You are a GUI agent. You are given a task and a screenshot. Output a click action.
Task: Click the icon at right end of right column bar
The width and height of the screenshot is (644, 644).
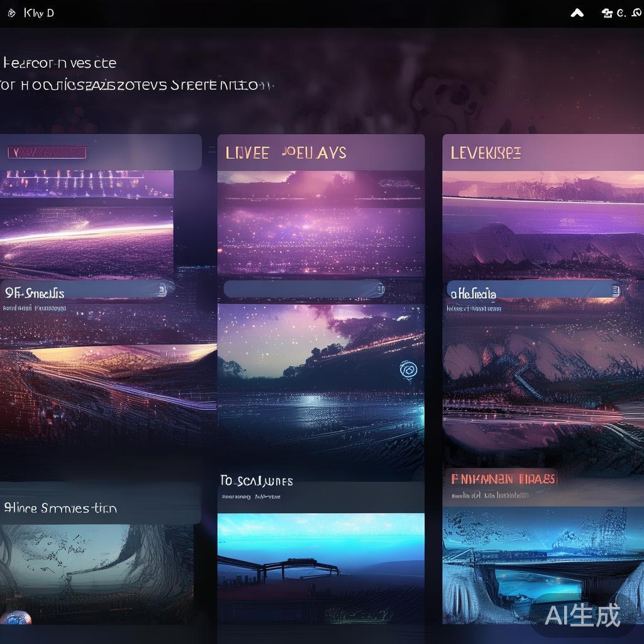point(614,290)
